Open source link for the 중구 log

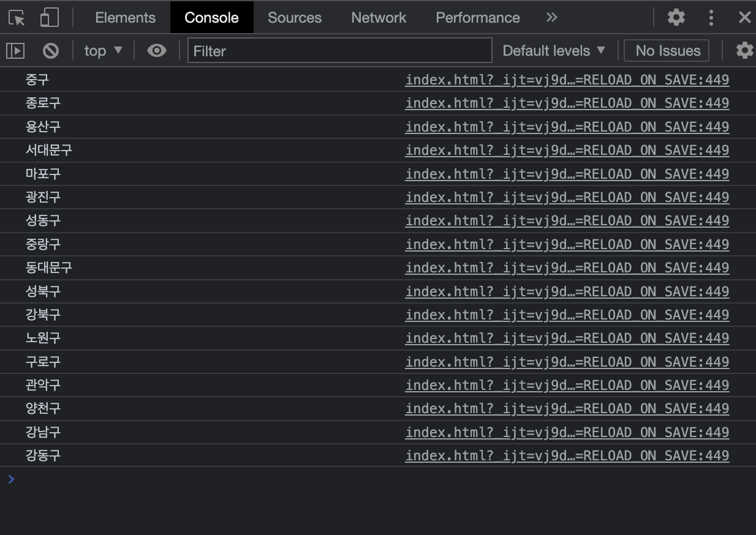coord(567,80)
